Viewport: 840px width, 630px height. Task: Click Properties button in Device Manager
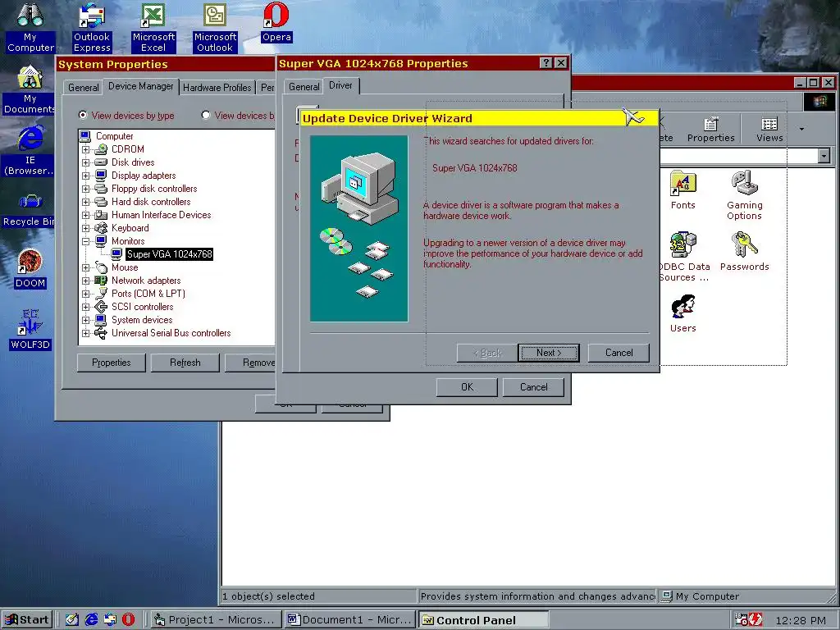111,363
